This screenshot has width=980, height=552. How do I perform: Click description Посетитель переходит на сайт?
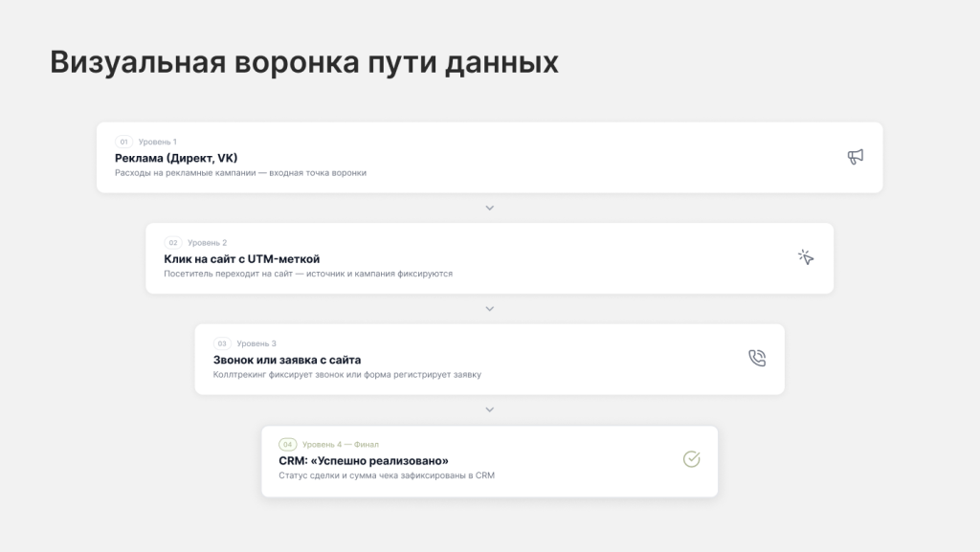tap(308, 274)
